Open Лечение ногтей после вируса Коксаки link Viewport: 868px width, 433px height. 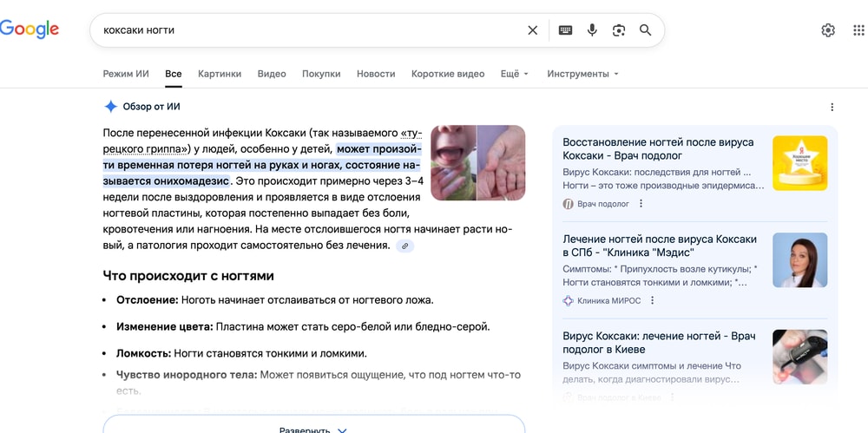pyautogui.click(x=660, y=246)
